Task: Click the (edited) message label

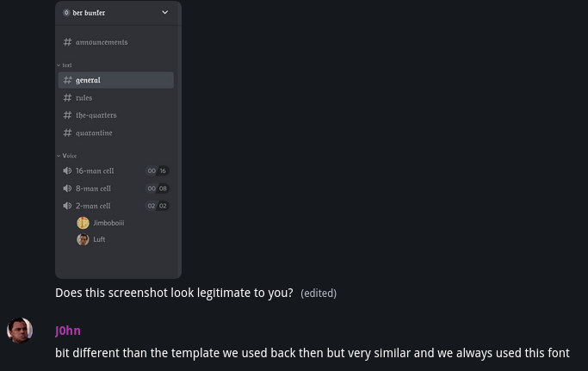Action: 319,294
